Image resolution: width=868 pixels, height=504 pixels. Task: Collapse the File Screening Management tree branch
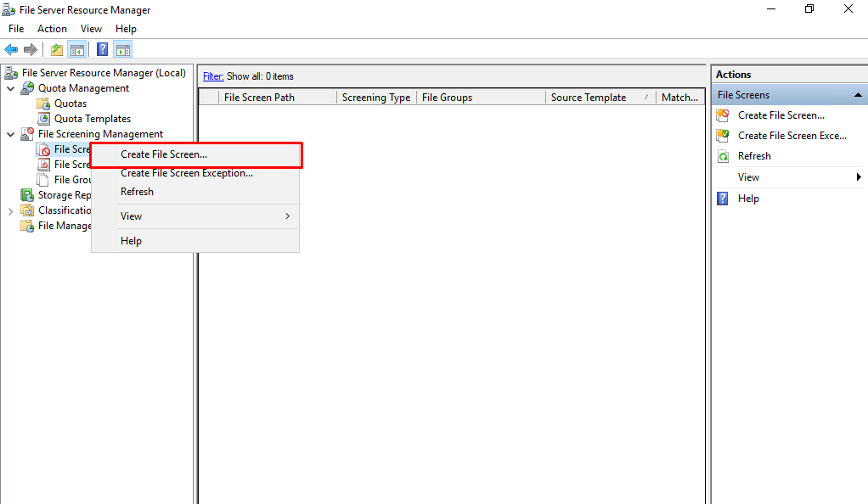(10, 134)
